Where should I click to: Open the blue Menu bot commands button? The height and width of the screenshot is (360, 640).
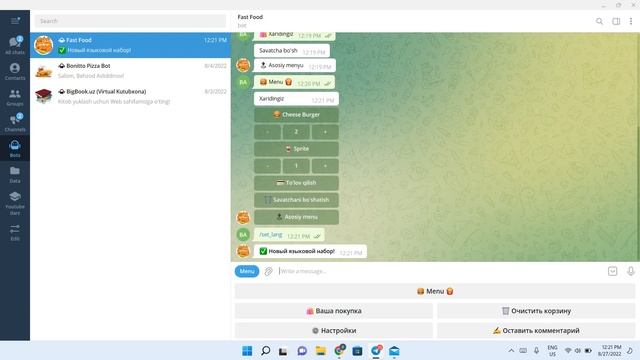[247, 271]
